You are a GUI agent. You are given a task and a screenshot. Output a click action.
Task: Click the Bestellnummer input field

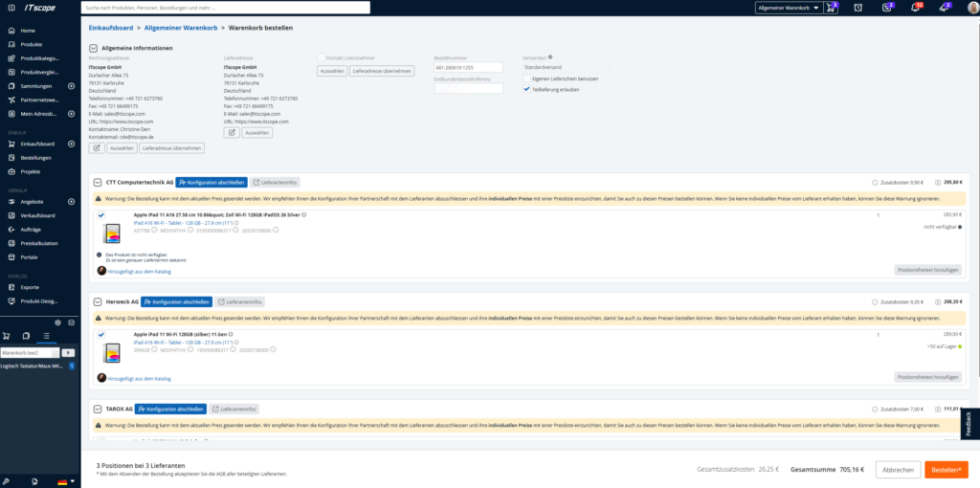tap(468, 68)
